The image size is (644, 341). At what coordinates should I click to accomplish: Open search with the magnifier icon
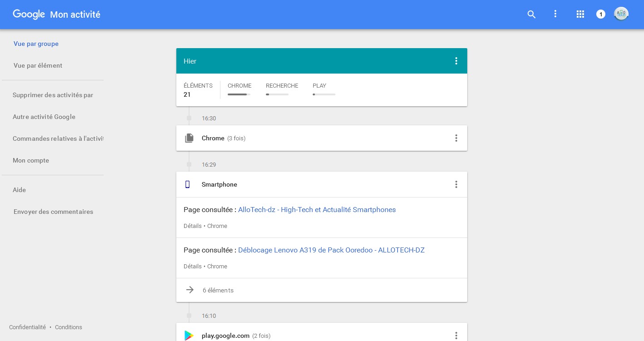click(532, 14)
